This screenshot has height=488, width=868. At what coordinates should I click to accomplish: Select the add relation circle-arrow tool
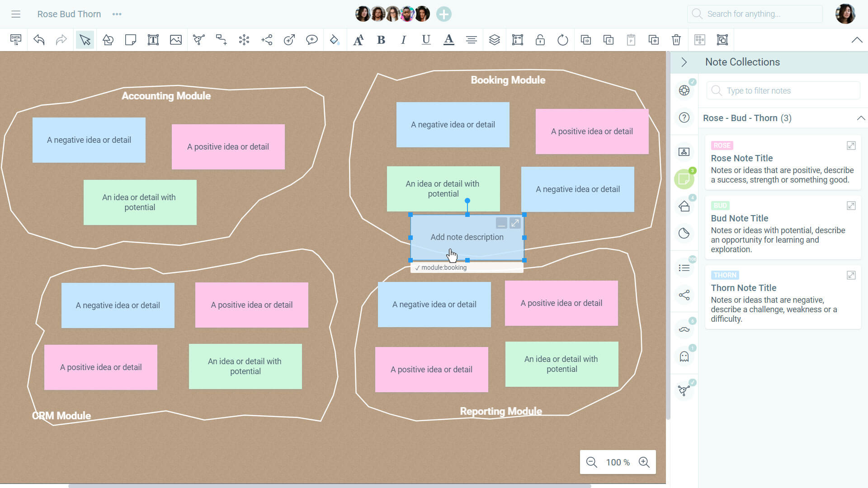coord(289,40)
